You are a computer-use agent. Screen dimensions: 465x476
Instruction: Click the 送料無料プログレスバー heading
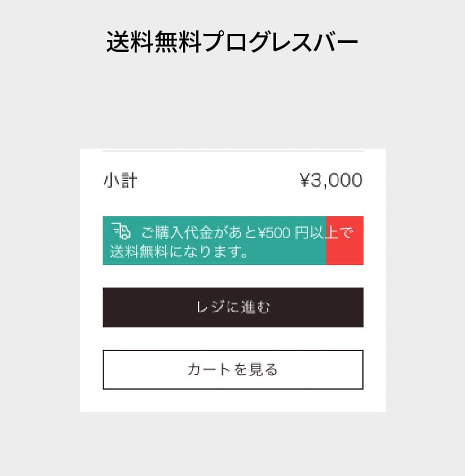232,42
